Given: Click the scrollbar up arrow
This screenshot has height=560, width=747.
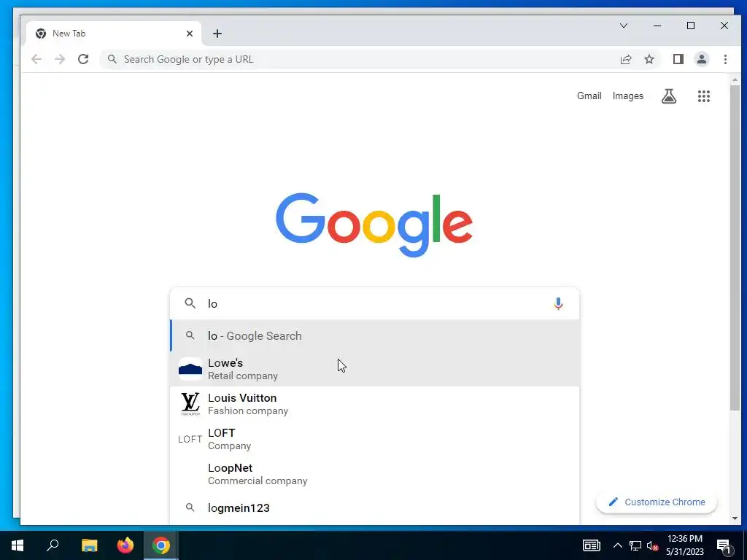Looking at the screenshot, I should (x=735, y=80).
